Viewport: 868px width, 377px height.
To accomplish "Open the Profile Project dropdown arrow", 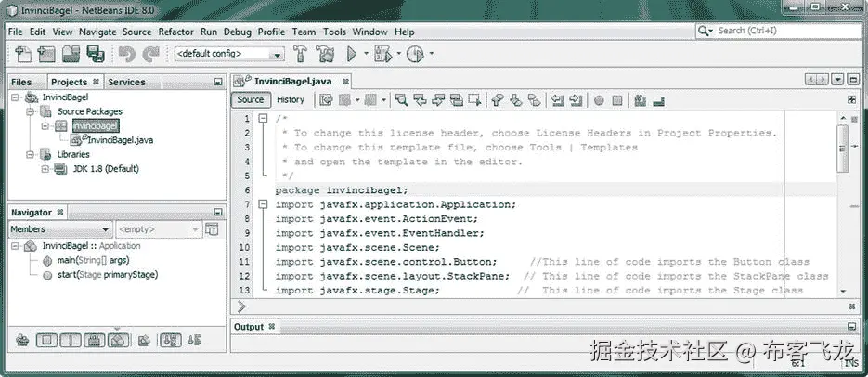I will coord(432,54).
